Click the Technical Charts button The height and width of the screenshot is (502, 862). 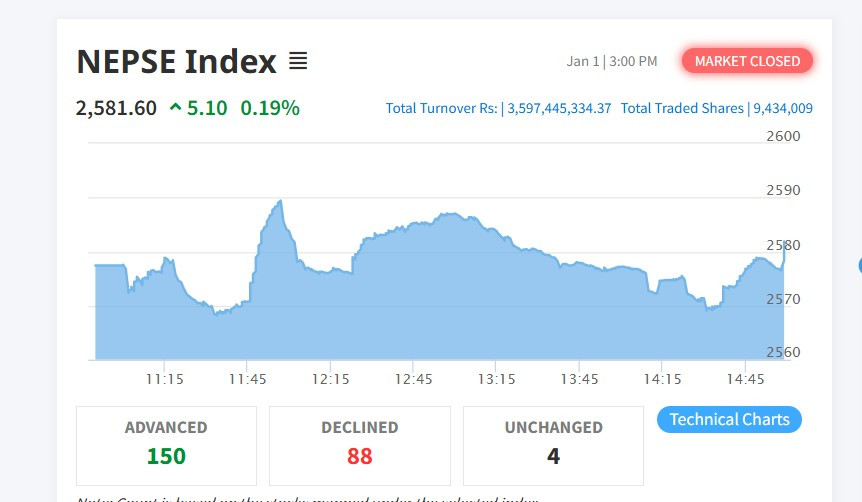(729, 420)
